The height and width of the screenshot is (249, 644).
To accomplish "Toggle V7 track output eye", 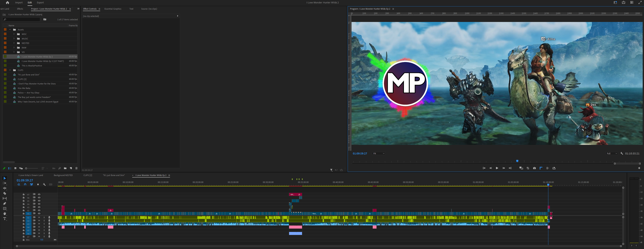I will tap(39, 194).
